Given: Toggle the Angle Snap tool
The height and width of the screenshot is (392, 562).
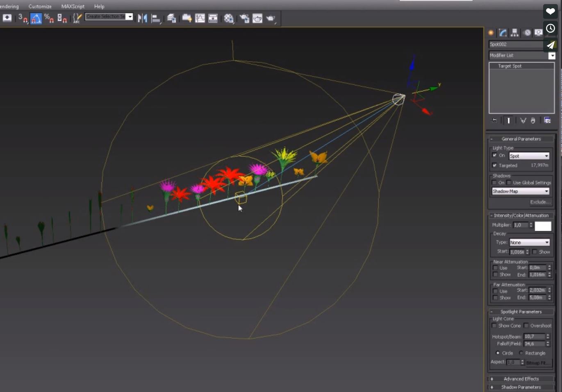Looking at the screenshot, I should pyautogui.click(x=36, y=18).
